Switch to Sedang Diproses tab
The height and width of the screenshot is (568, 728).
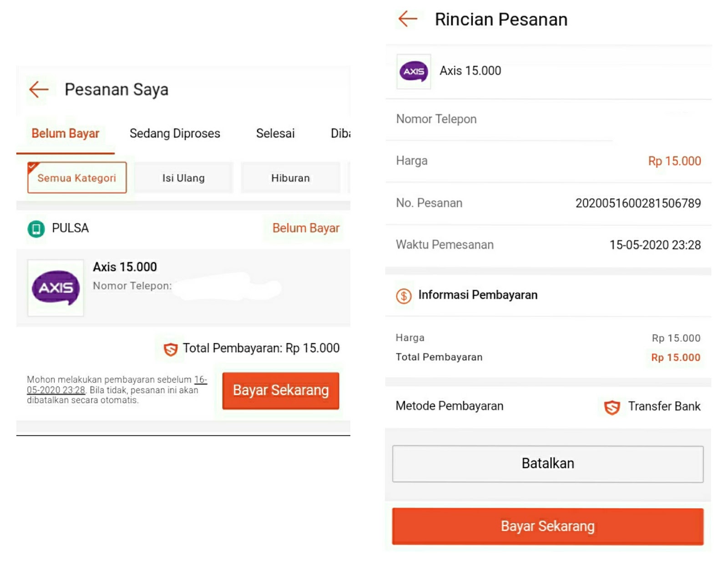(x=175, y=133)
